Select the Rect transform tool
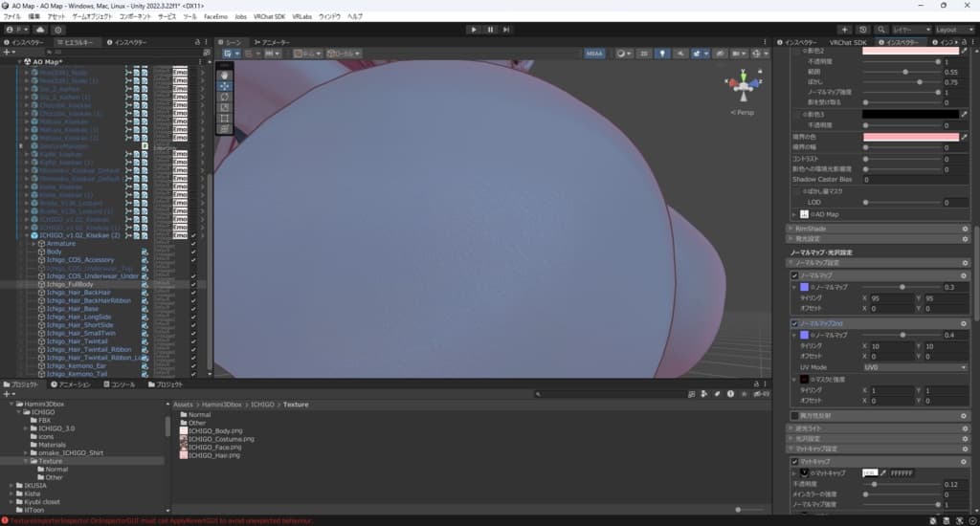The image size is (980, 526). pos(225,118)
